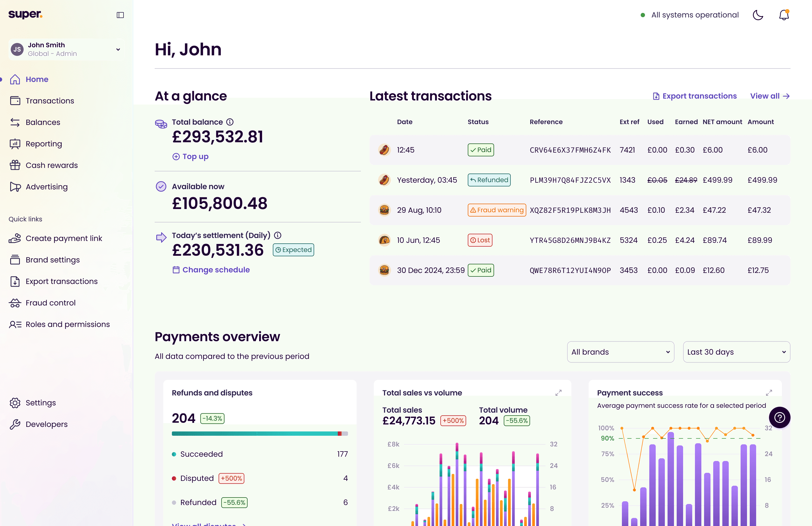Collapse the sidebar panel icon

tap(120, 15)
